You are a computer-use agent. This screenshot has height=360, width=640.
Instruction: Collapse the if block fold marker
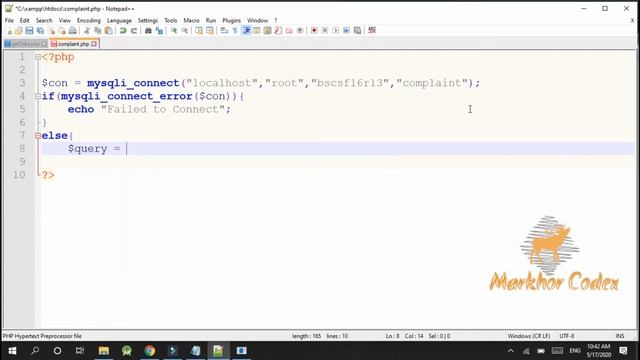[38, 96]
